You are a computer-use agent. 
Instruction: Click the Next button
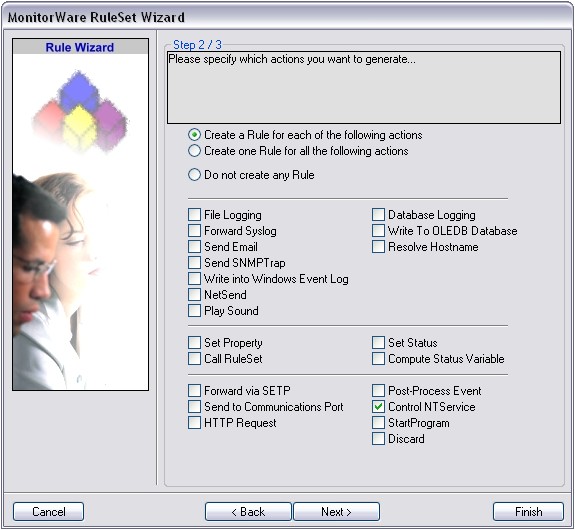click(336, 511)
